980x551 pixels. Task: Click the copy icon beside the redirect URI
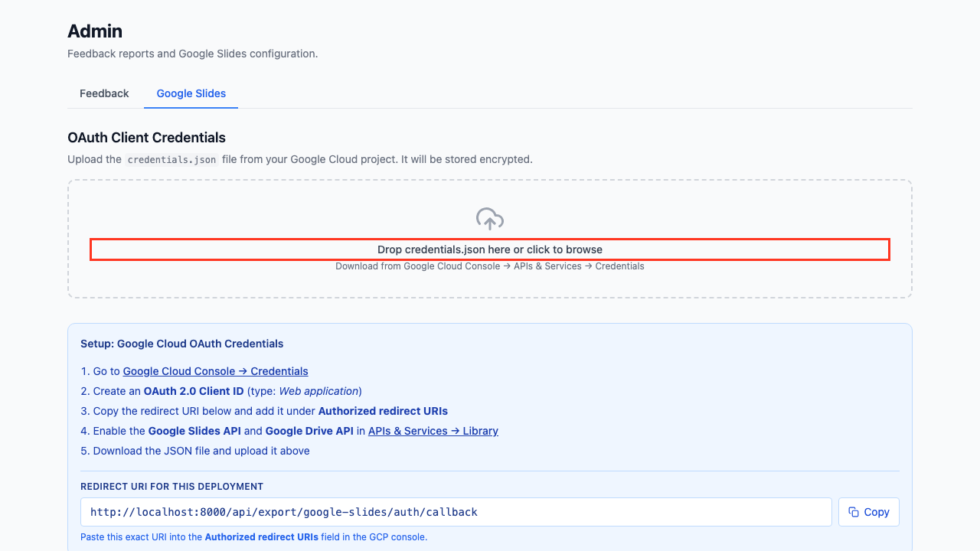[x=854, y=512]
